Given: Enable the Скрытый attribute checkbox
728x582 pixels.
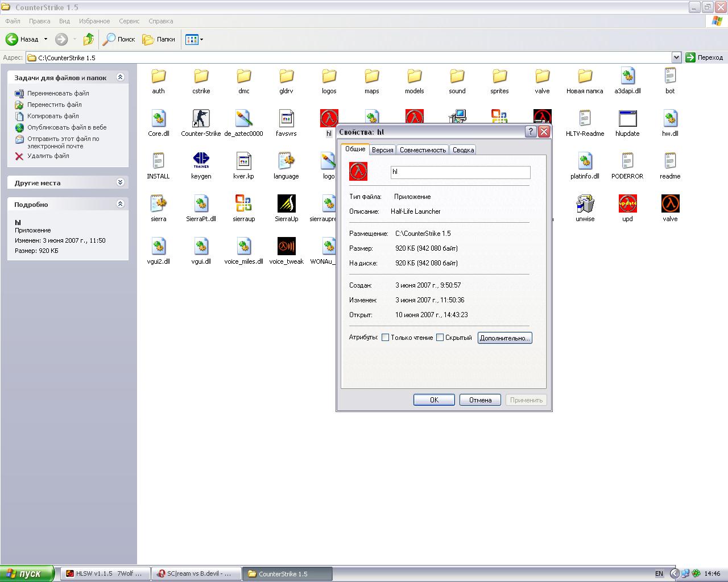Looking at the screenshot, I should point(440,338).
